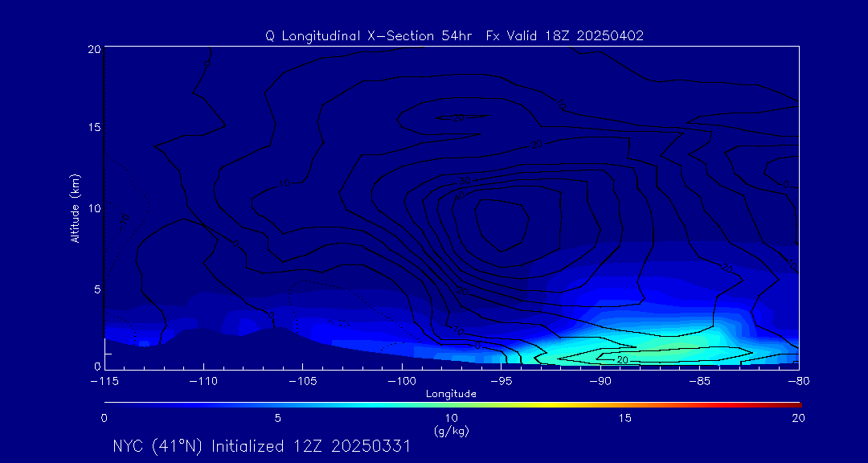The image size is (868, 463).
Task: Click the colorbar scale label 5
Action: (278, 419)
